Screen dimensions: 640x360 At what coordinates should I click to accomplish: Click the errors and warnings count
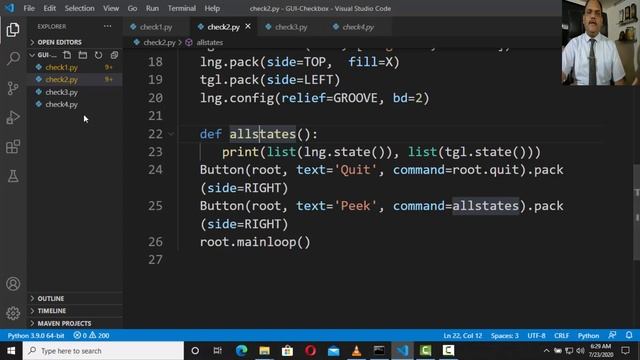(x=91, y=336)
